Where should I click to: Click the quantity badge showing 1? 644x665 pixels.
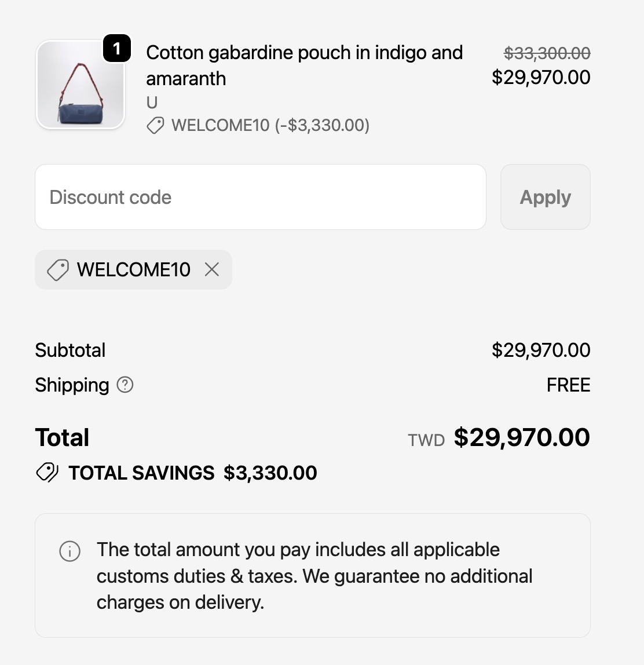tap(116, 48)
